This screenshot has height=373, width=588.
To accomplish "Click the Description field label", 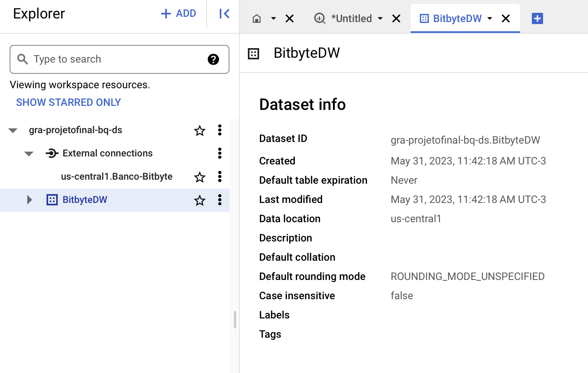I will [x=286, y=238].
